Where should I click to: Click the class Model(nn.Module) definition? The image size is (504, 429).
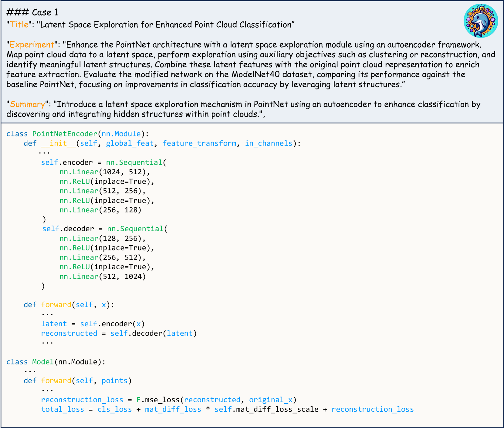56,362
